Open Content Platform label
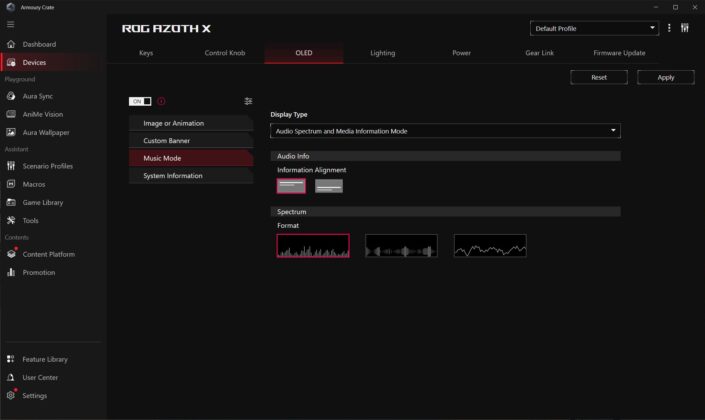 (49, 254)
